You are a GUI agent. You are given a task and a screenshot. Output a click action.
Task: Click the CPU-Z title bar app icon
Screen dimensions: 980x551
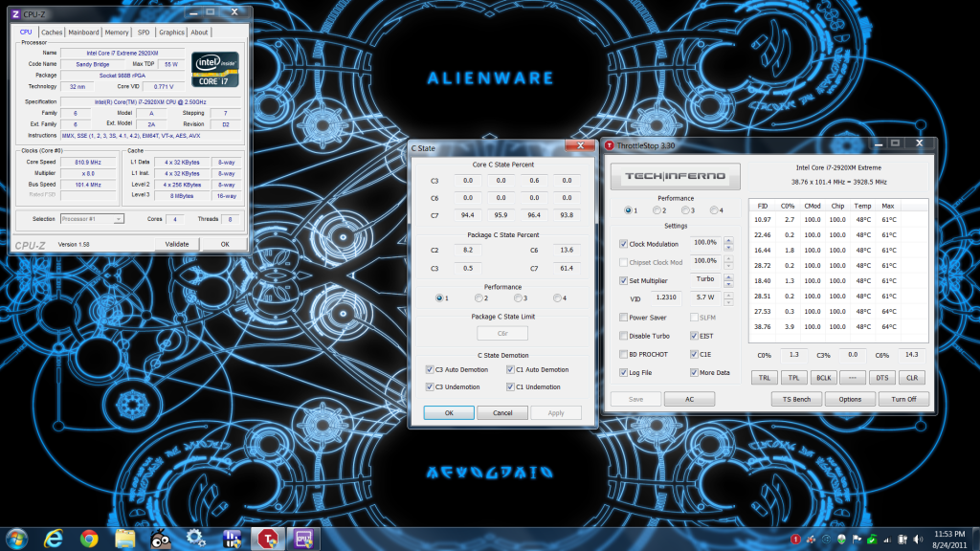point(15,13)
